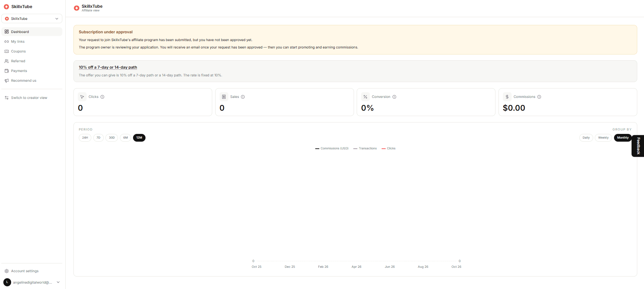Click the Coupons ticket icon
The image size is (644, 289).
tap(6, 51)
